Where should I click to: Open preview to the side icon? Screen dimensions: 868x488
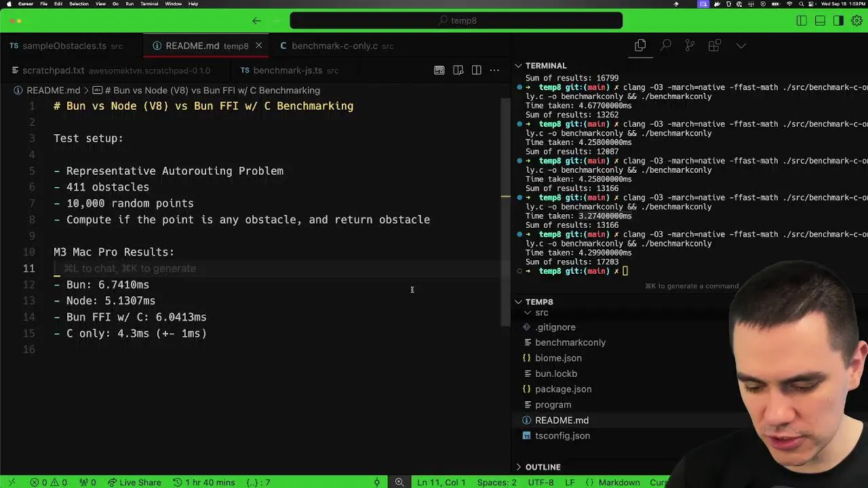tap(458, 70)
